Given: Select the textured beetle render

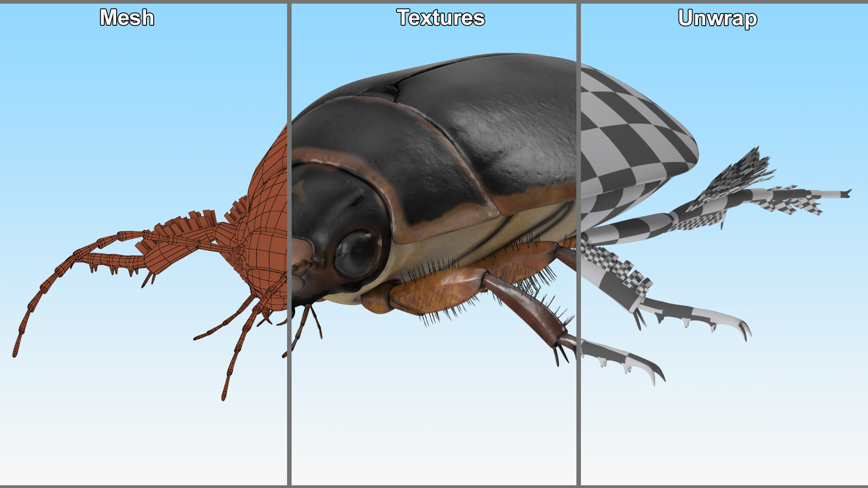Looking at the screenshot, I should [x=434, y=210].
